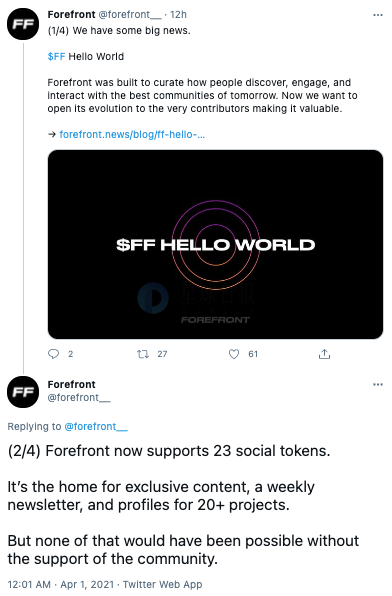Retweet the (1/4) Forefront tweet
The width and height of the screenshot is (392, 596).
click(143, 354)
